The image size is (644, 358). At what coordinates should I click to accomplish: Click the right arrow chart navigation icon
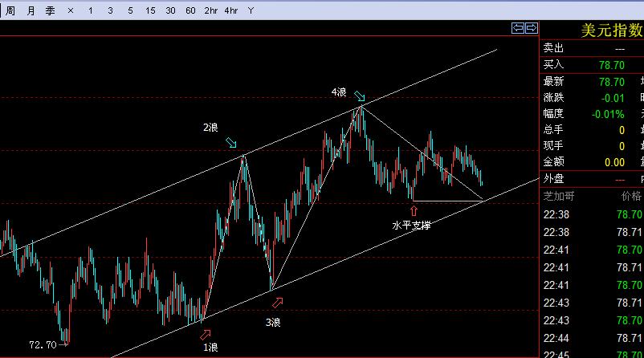coord(532,28)
